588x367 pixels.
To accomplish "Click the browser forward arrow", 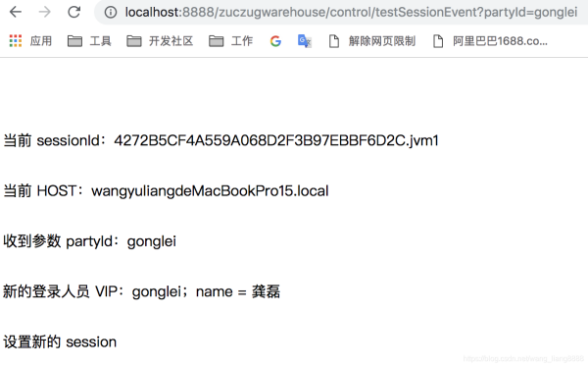I will point(45,12).
